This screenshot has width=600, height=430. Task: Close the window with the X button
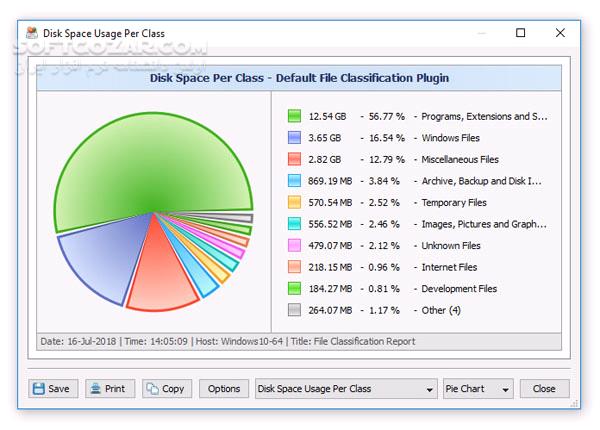click(x=560, y=33)
